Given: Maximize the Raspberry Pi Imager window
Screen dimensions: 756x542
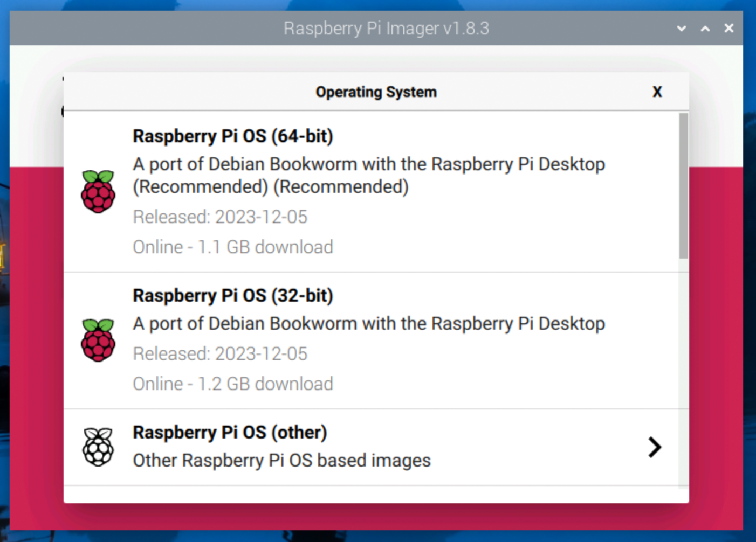Looking at the screenshot, I should pyautogui.click(x=705, y=28).
